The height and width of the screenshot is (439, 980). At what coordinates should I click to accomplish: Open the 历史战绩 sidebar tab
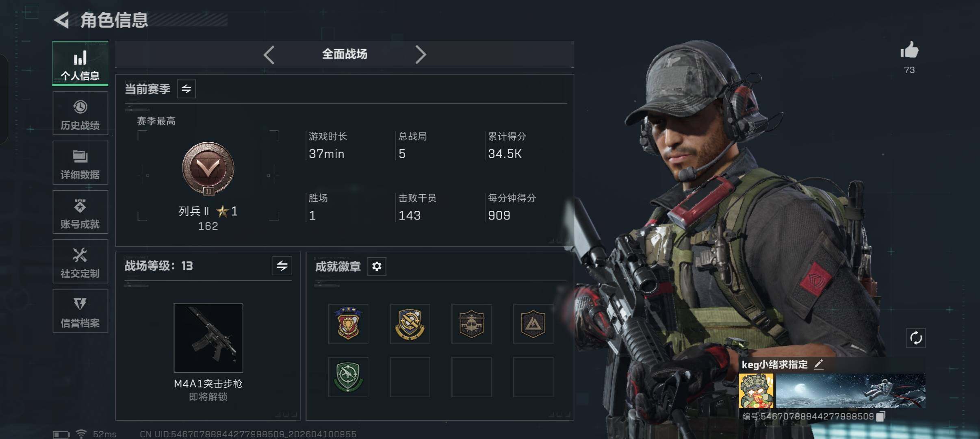[x=80, y=113]
